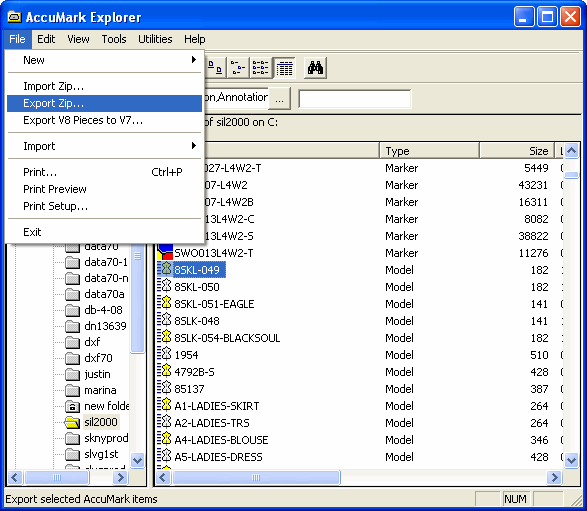Click the file list vertical scrollbar thumb
This screenshot has width=587, height=511.
pos(572,175)
